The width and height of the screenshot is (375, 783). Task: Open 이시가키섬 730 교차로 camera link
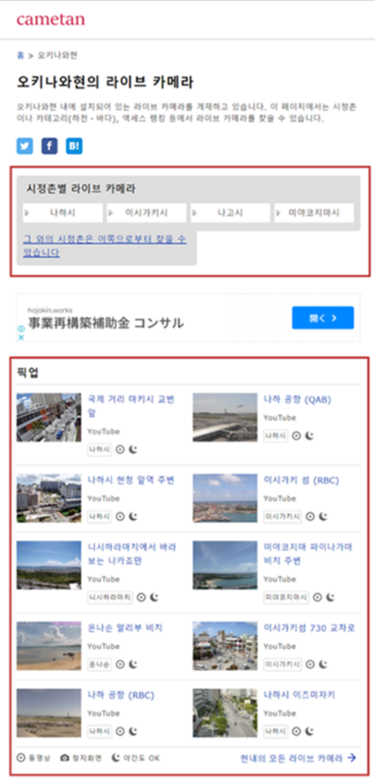click(x=309, y=628)
